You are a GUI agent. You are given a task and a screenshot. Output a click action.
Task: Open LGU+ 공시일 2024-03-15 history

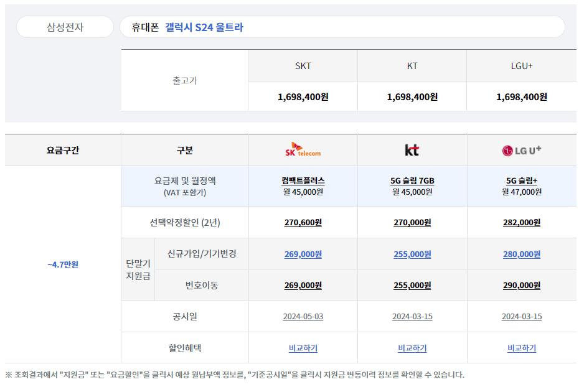pos(521,317)
